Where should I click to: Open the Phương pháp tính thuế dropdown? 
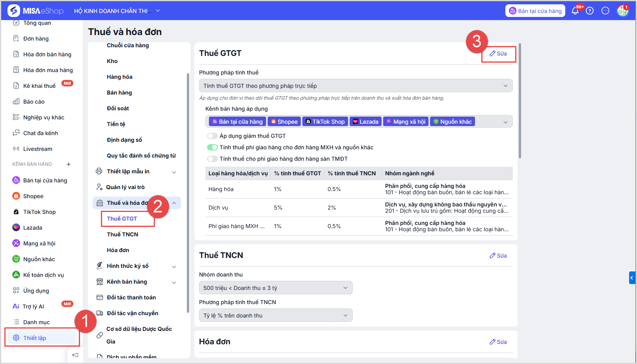[x=356, y=86]
